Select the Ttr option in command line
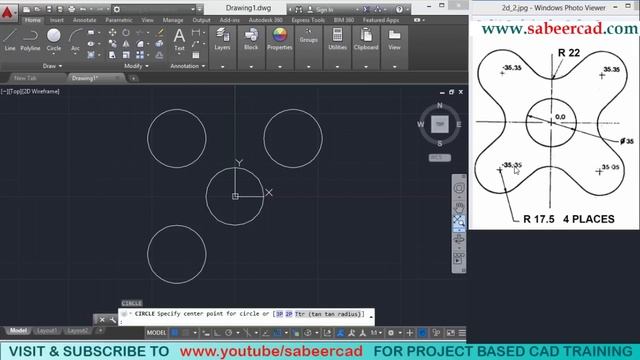 point(329,314)
